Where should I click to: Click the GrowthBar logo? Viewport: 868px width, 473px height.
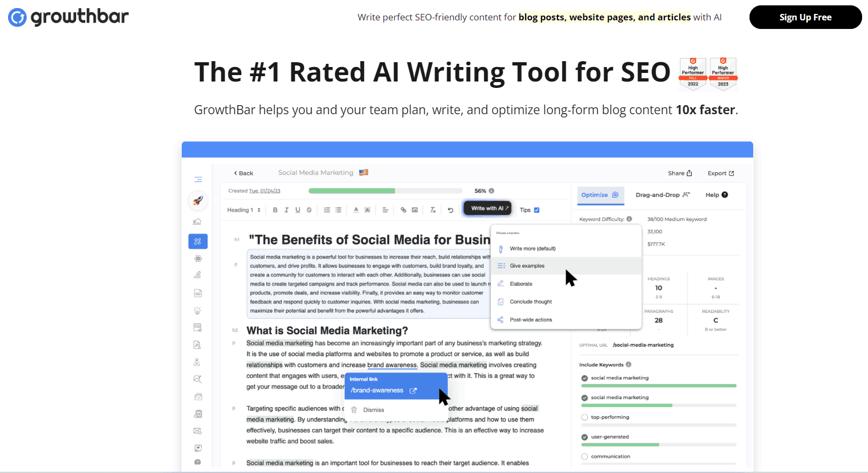click(68, 17)
